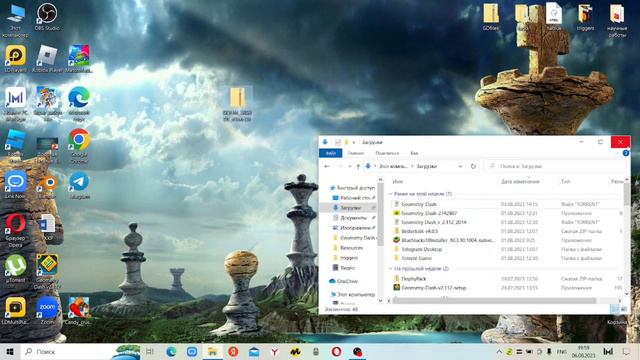The image size is (640, 360).
Task: Select Документы in navigation pane
Action: (353, 218)
